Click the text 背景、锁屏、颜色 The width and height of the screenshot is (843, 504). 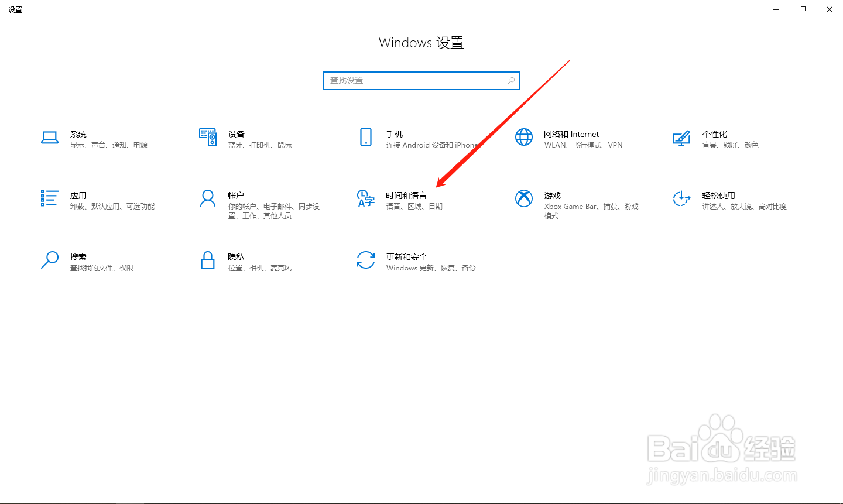click(x=731, y=145)
